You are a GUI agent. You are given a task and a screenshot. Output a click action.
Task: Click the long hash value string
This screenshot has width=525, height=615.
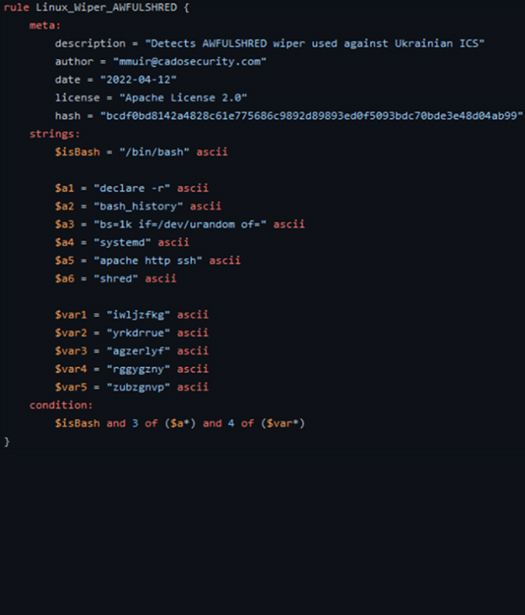pyautogui.click(x=312, y=116)
